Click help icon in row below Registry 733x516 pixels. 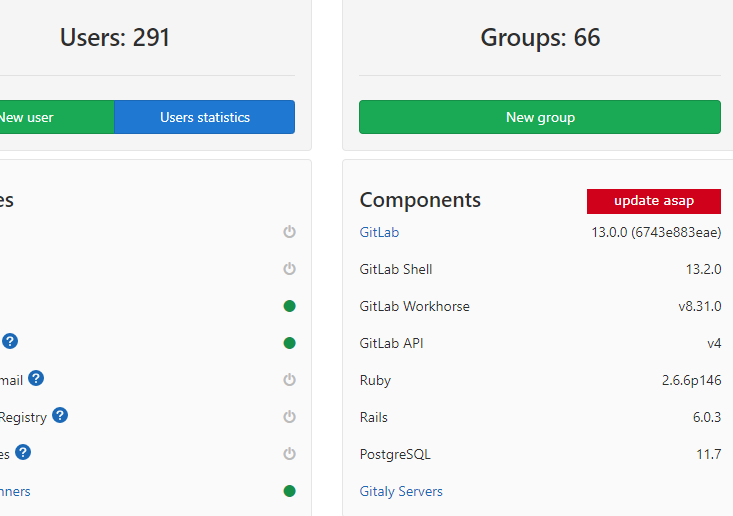tap(23, 452)
